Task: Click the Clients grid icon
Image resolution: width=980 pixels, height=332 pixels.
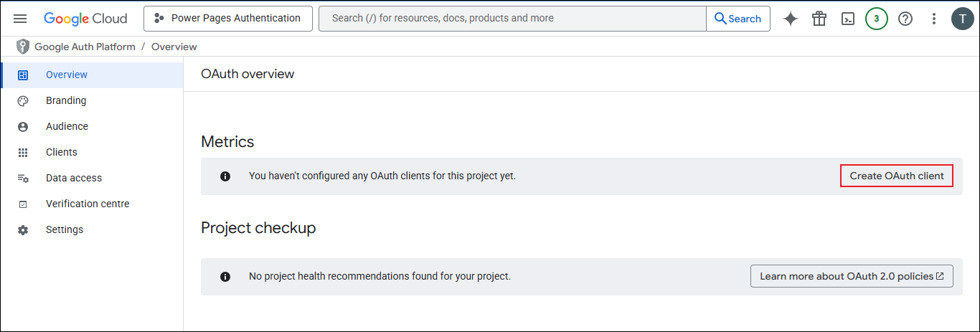Action: point(23,153)
